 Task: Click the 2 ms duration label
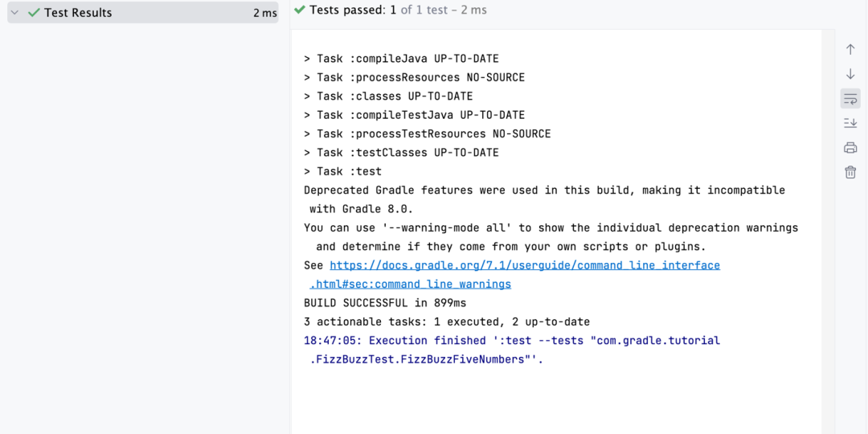coord(265,13)
